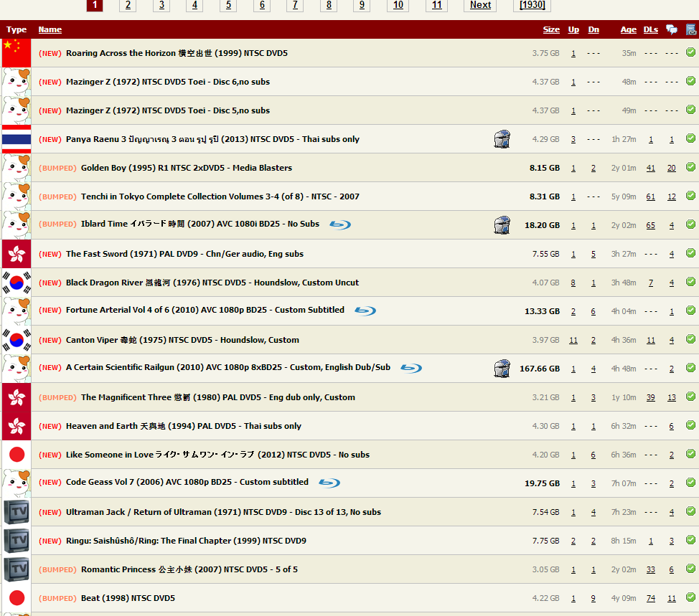Sort torrents by Up (seeders) column

[573, 29]
